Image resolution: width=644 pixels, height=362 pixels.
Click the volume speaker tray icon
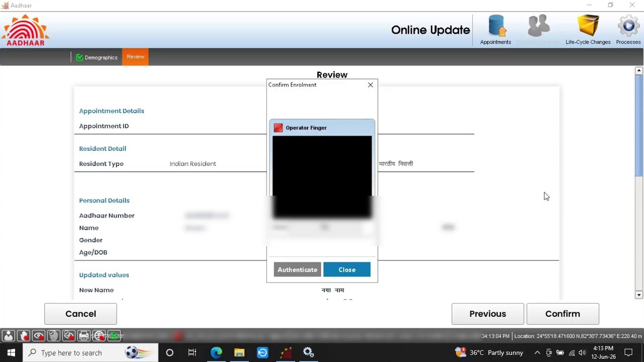coord(582,352)
